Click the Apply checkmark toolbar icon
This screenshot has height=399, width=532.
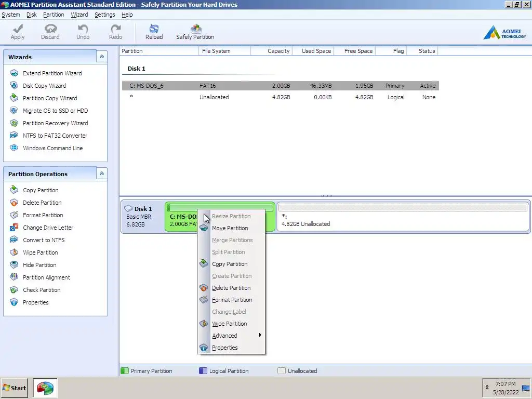click(18, 29)
